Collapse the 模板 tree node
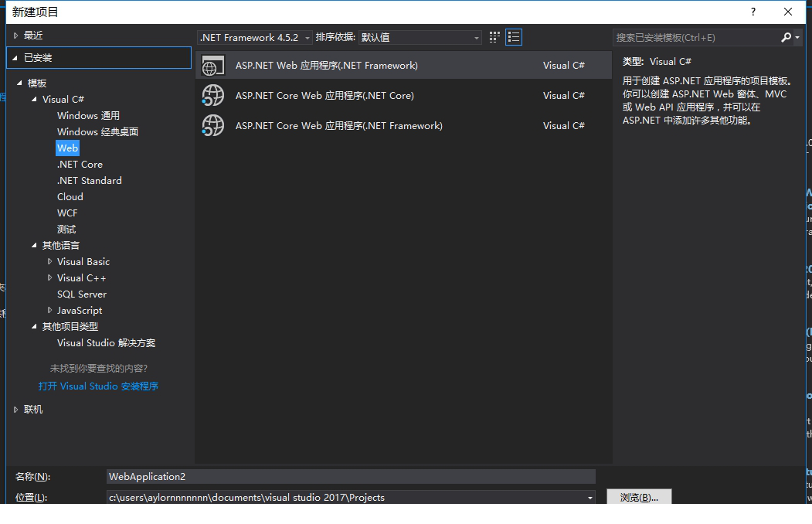812x524 pixels. click(19, 83)
